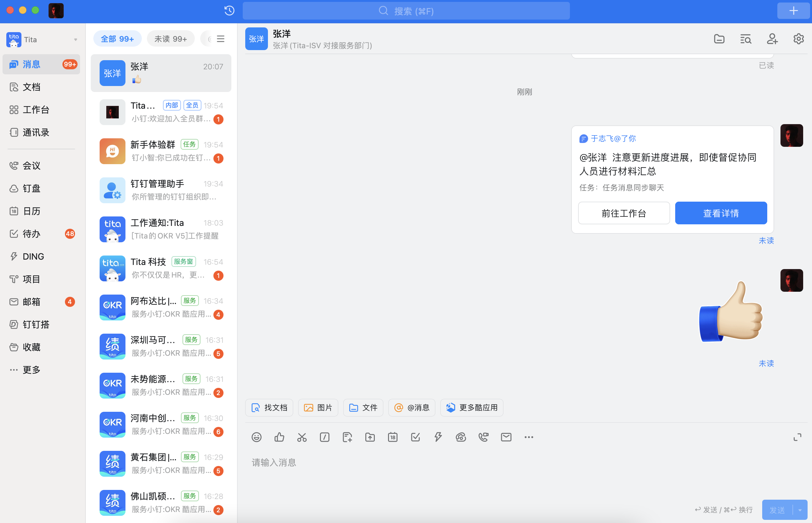Click 图片 quick action button
Viewport: 812px width, 523px height.
pos(318,408)
